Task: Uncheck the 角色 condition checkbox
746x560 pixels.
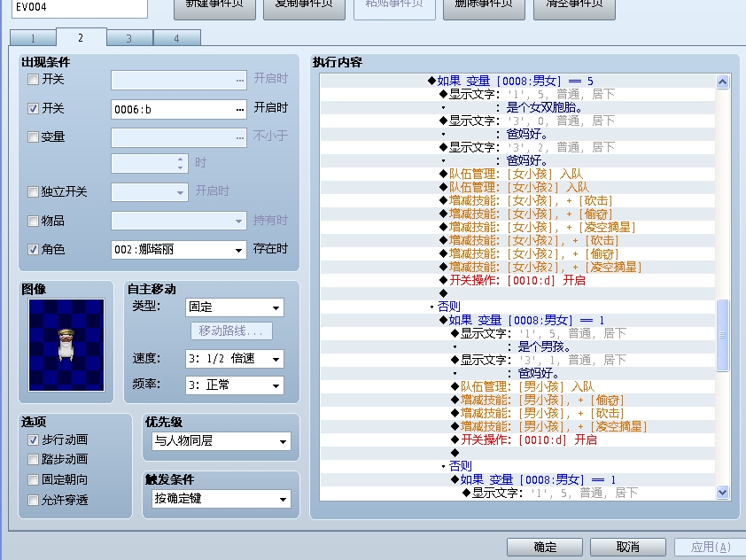Action: [x=33, y=249]
